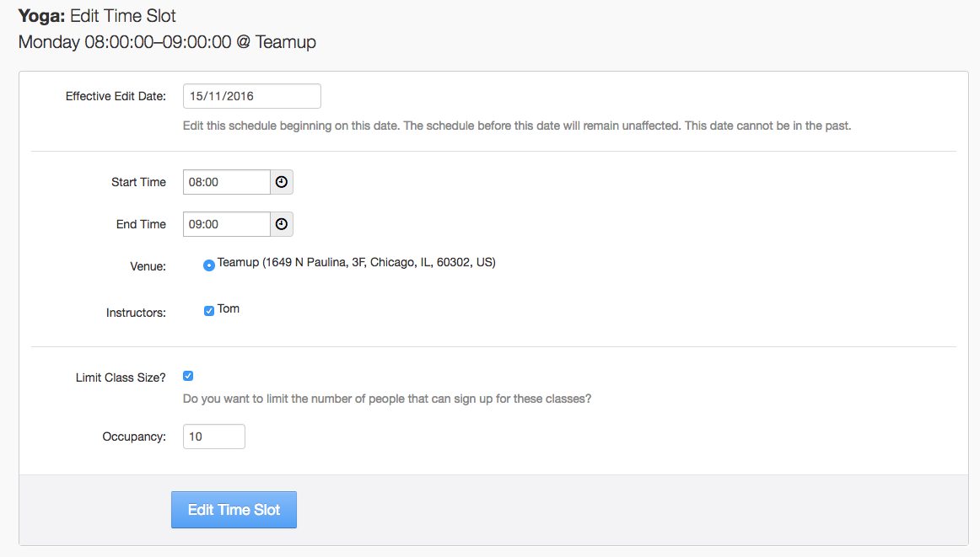The image size is (980, 557).
Task: Click the Effective Edit Date input field
Action: pos(251,96)
